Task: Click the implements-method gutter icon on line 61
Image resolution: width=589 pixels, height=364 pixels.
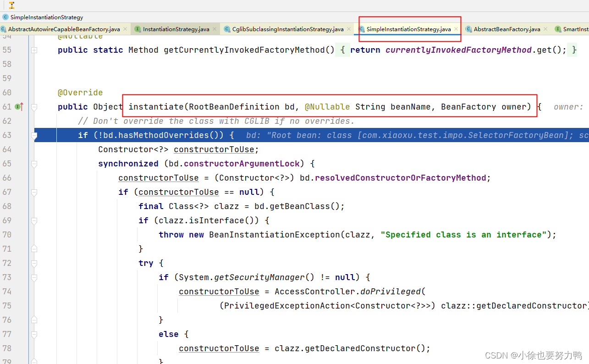Action: tap(19, 107)
